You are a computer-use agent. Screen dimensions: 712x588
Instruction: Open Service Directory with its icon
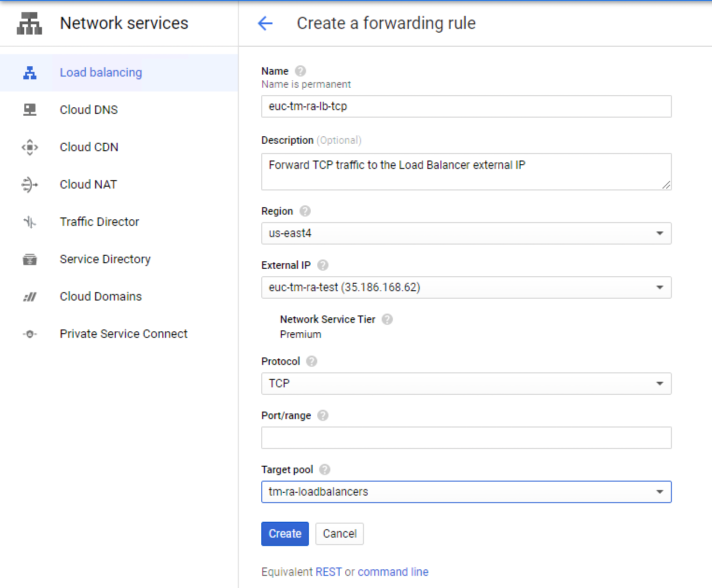point(30,259)
